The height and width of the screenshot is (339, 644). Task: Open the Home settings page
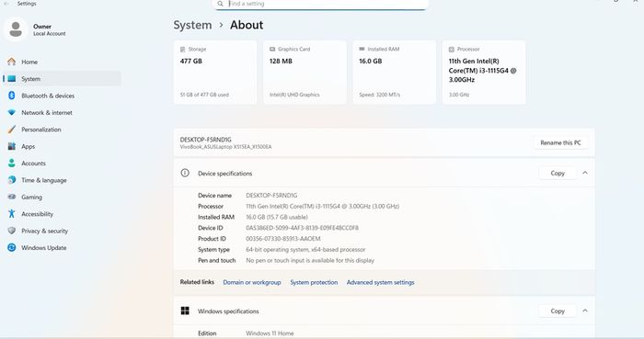pos(62,62)
